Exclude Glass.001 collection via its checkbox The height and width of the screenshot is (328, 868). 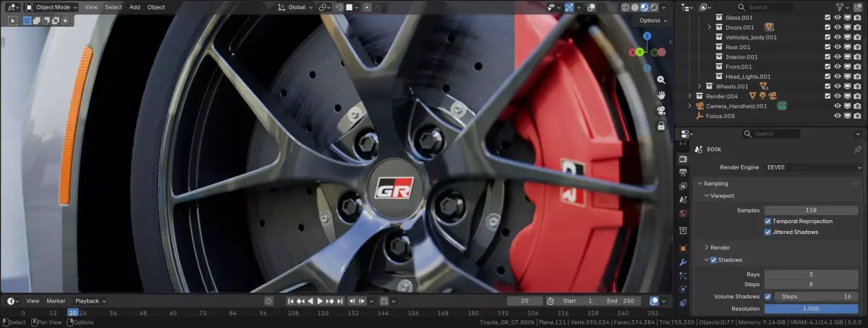(x=827, y=17)
